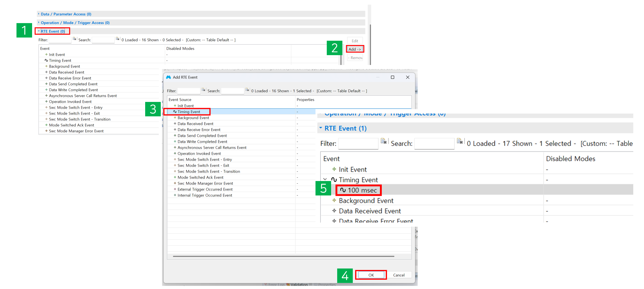Image resolution: width=644 pixels, height=289 pixels.
Task: Expand Operation / Mode / Trigger Access (0) section
Action: point(39,23)
